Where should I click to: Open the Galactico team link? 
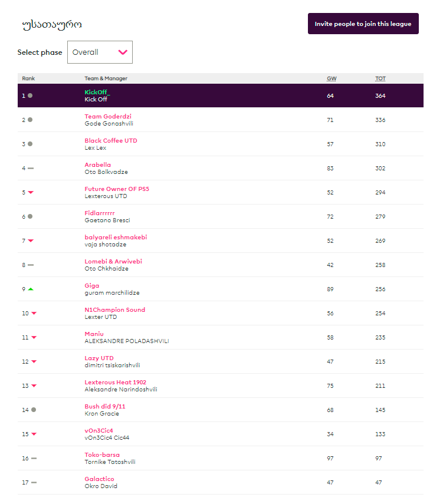pos(99,479)
